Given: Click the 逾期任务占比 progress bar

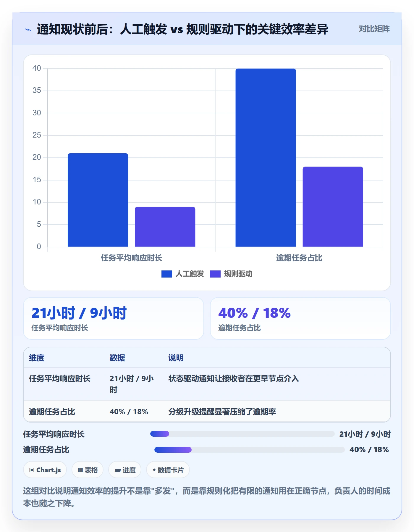Looking at the screenshot, I should point(249,450).
